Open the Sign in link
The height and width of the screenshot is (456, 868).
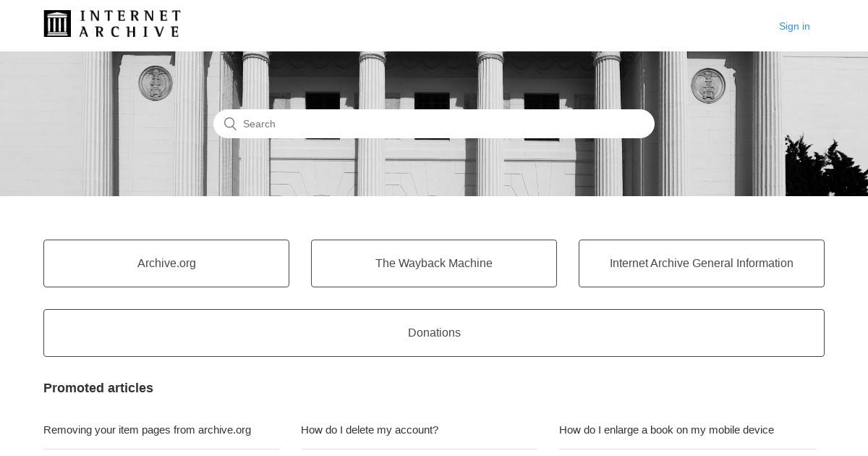coord(794,26)
